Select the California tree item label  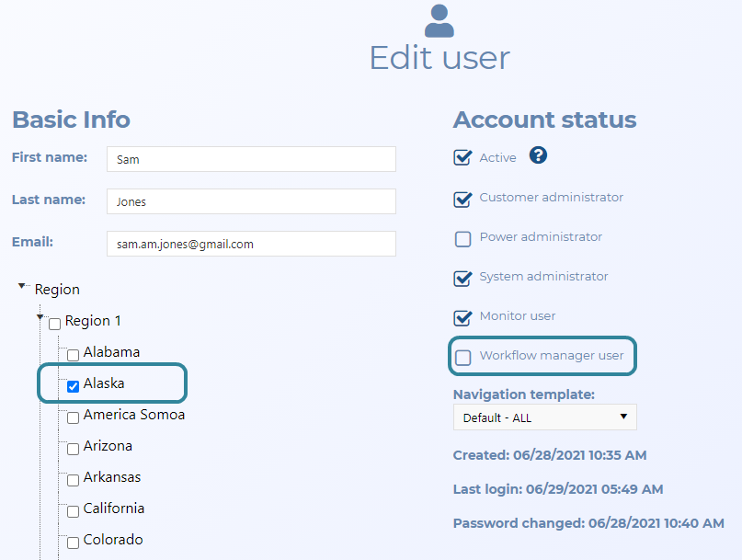pos(114,509)
